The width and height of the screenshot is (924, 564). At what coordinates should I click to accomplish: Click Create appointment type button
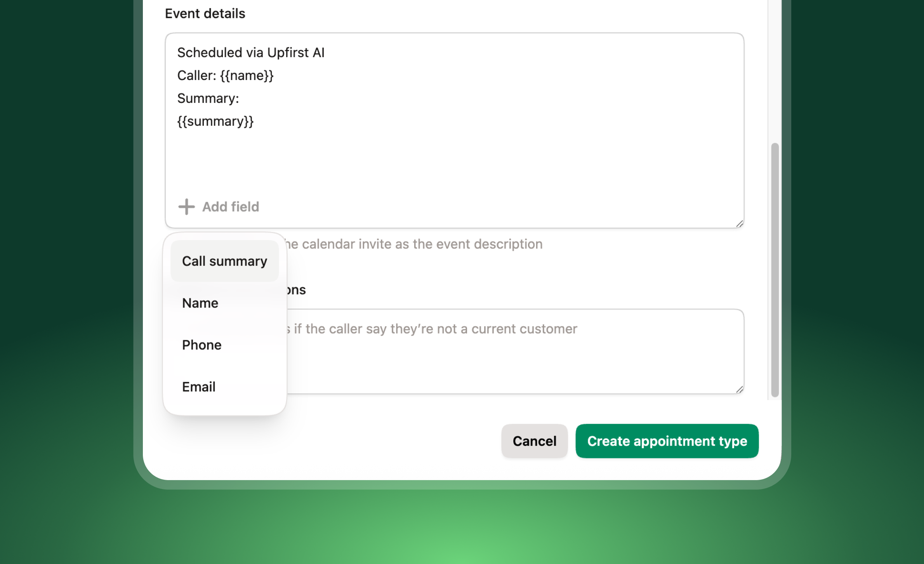coord(667,441)
